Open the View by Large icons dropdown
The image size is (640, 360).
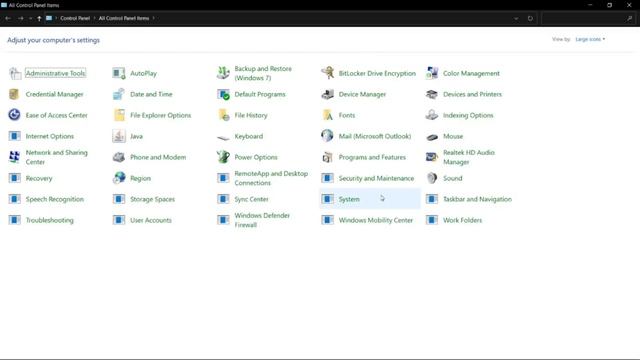[x=590, y=39]
